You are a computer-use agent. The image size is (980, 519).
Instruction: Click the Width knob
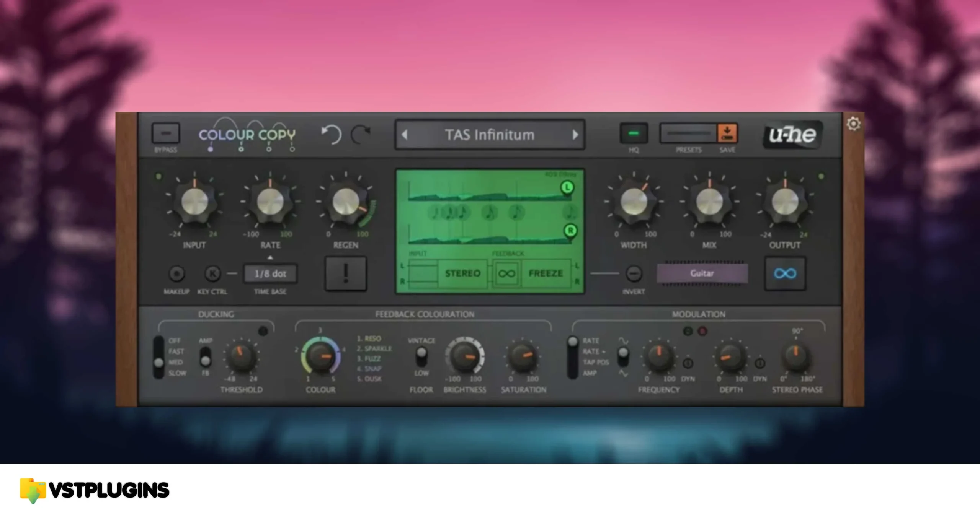634,202
